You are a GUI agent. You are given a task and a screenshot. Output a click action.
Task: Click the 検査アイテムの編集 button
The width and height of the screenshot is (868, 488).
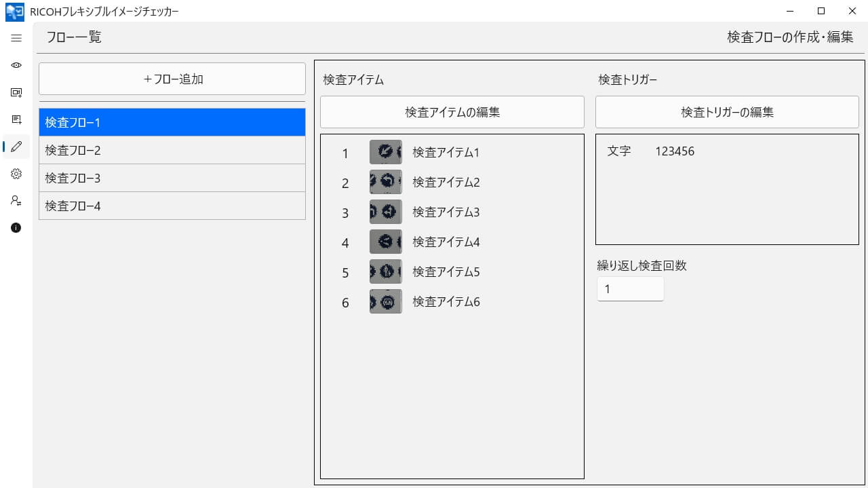452,112
